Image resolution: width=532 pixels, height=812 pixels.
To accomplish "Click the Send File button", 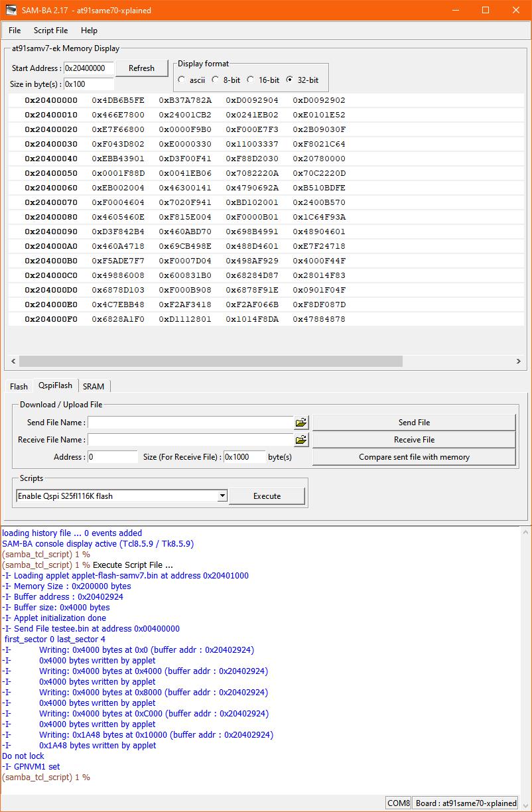I will click(x=413, y=422).
